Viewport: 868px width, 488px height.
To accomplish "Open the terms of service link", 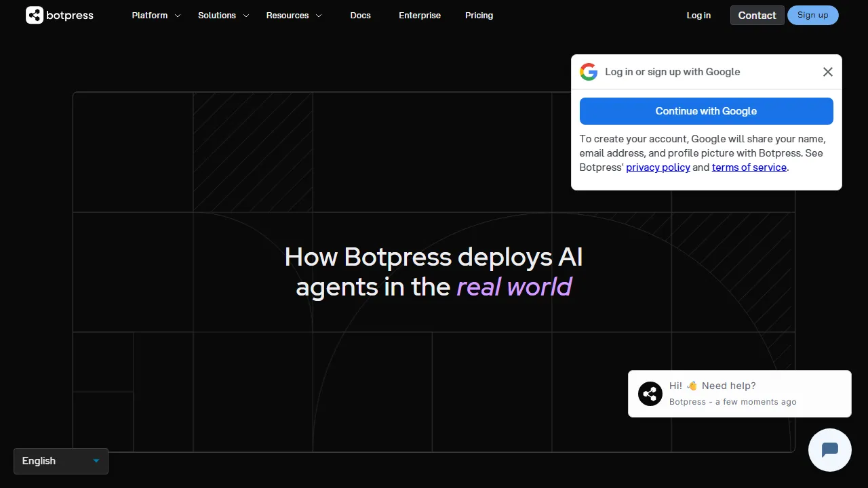I will [x=749, y=167].
